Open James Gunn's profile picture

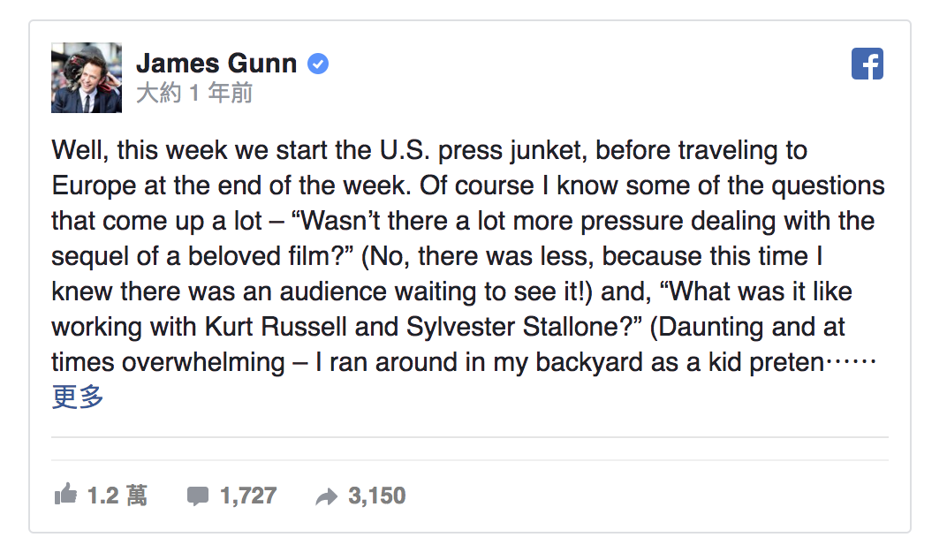(x=87, y=77)
